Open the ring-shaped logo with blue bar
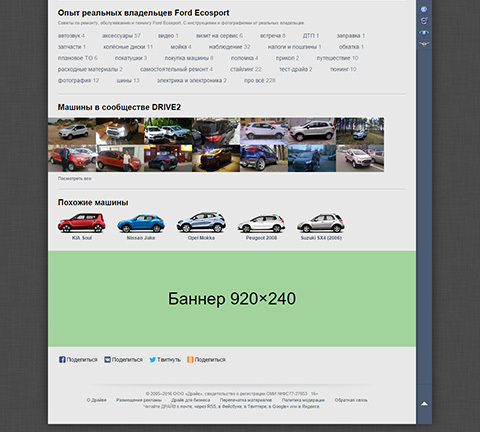The image size is (480, 432). click(x=424, y=21)
